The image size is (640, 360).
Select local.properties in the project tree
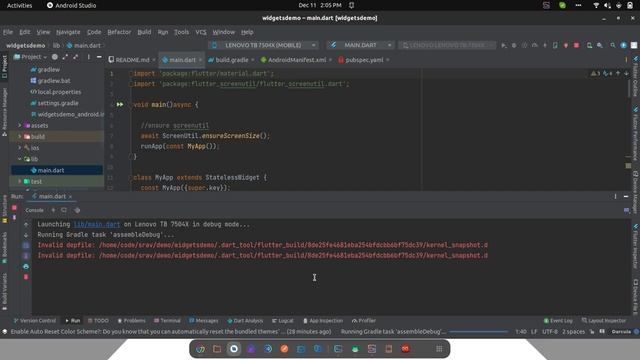[59, 92]
